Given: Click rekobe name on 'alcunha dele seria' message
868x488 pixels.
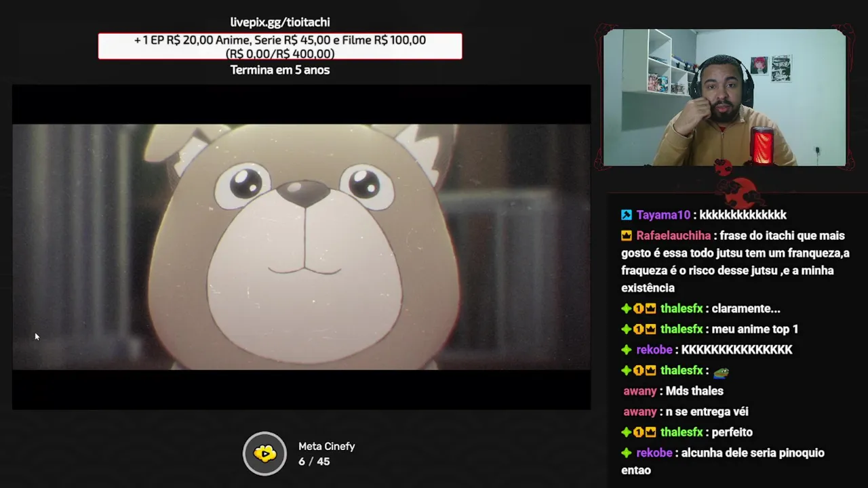Looking at the screenshot, I should pyautogui.click(x=654, y=453).
